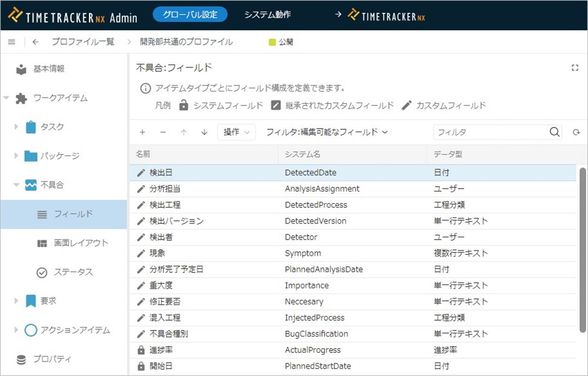Image resolution: width=588 pixels, height=376 pixels.
Task: Click the vertical scrollbar of the field list
Action: tap(583, 249)
